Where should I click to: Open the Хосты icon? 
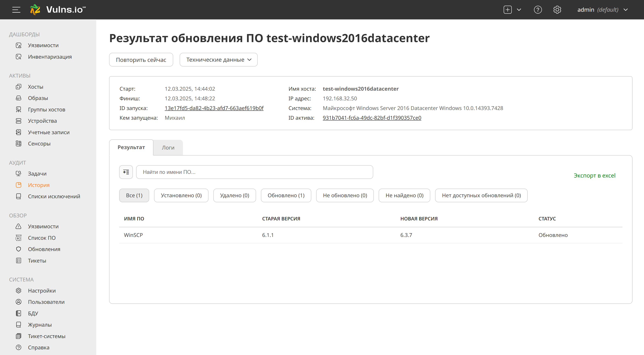pyautogui.click(x=19, y=87)
